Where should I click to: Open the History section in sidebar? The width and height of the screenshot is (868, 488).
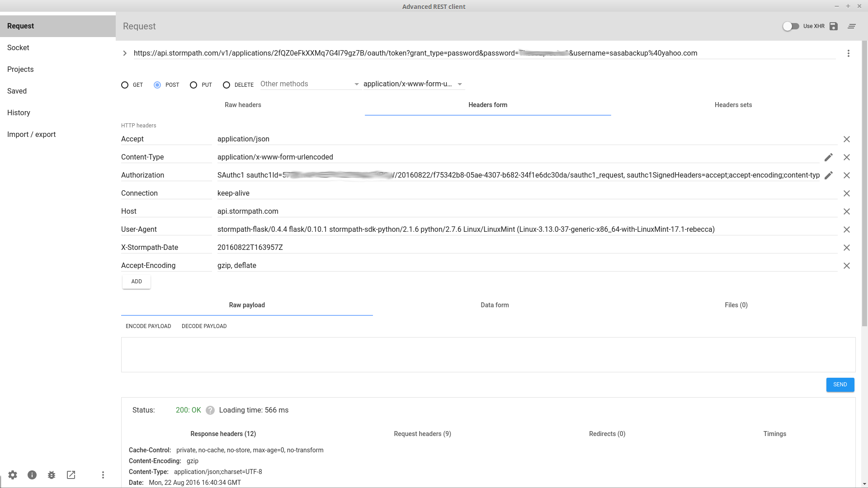(x=58, y=113)
